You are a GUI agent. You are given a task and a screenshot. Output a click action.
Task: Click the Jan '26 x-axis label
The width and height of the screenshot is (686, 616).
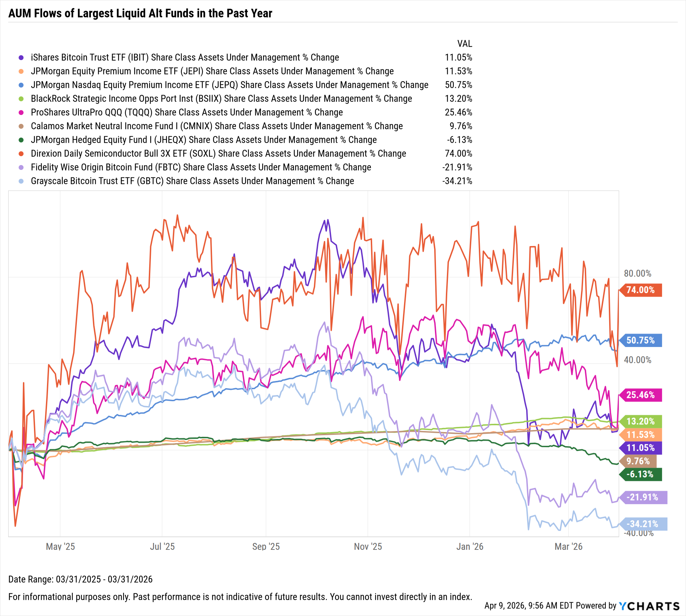(470, 547)
